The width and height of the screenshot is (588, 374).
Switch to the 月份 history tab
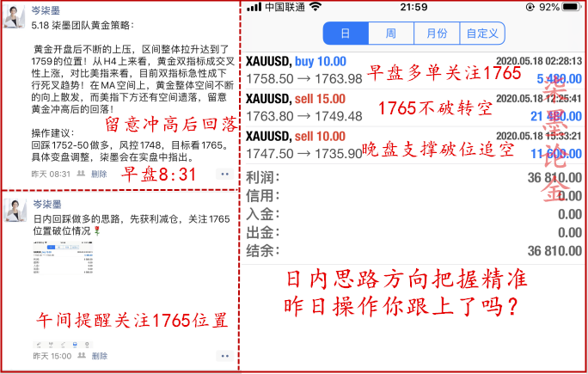437,34
